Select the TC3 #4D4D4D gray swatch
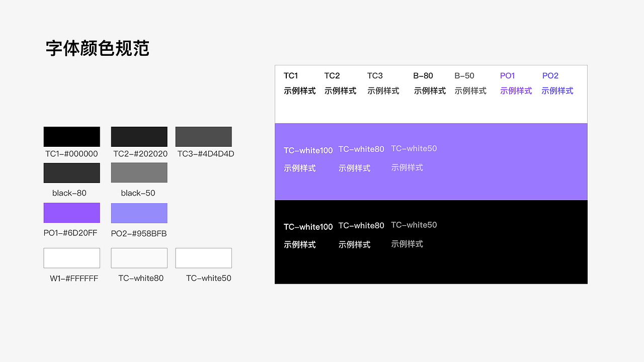644x362 pixels. pyautogui.click(x=204, y=137)
